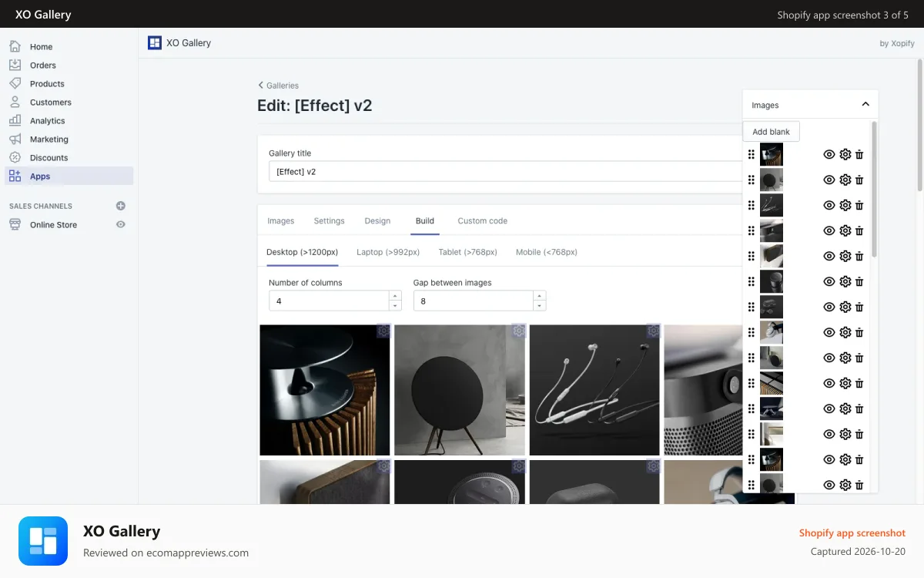
Task: Click the Images panel scrollbar
Action: point(874,189)
